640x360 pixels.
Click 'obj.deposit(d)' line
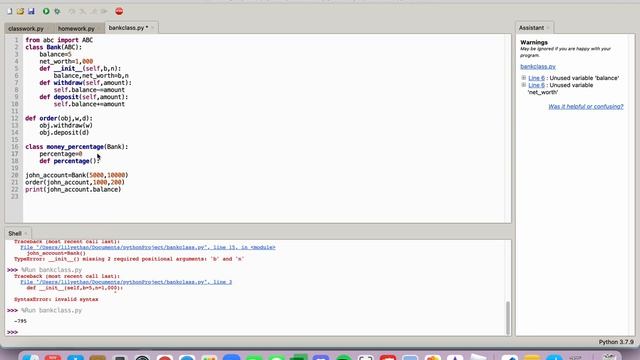click(64, 133)
